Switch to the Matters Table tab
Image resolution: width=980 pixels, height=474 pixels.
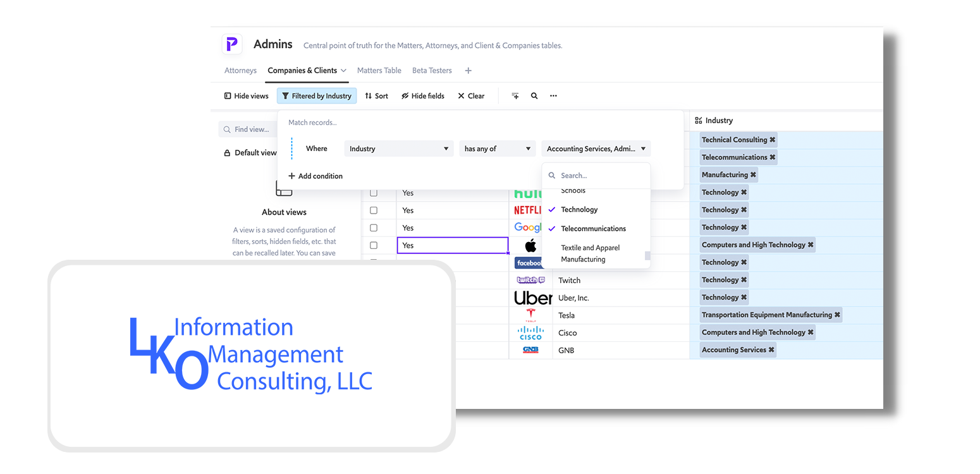pyautogui.click(x=379, y=71)
